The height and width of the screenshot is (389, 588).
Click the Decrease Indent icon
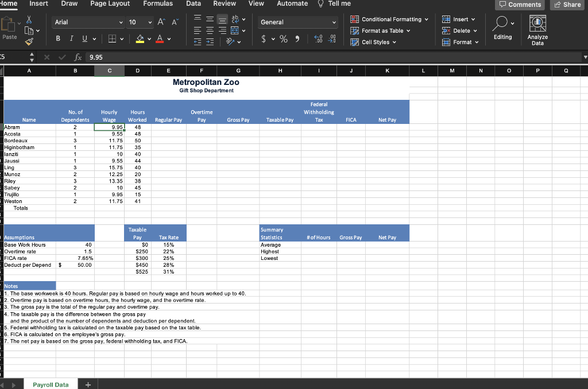[x=198, y=42]
